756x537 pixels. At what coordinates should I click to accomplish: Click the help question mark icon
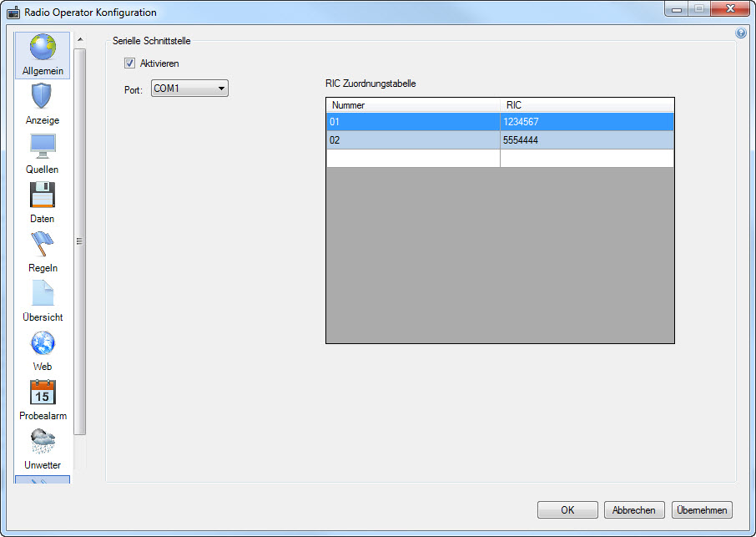pyautogui.click(x=741, y=33)
